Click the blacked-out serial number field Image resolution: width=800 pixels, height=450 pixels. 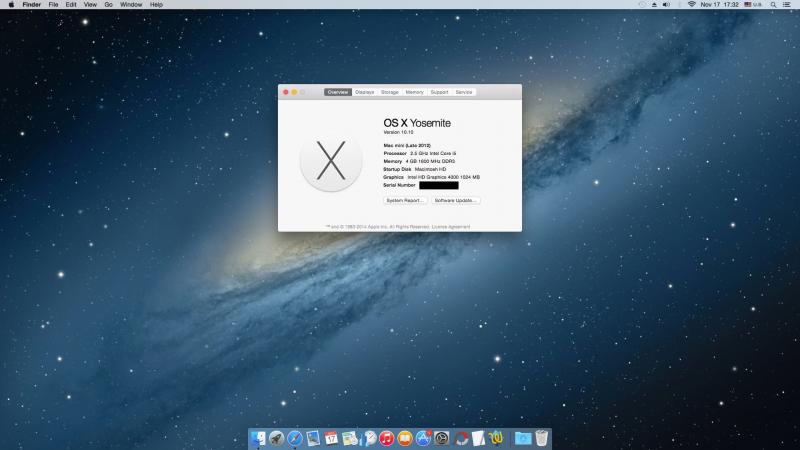pos(439,185)
